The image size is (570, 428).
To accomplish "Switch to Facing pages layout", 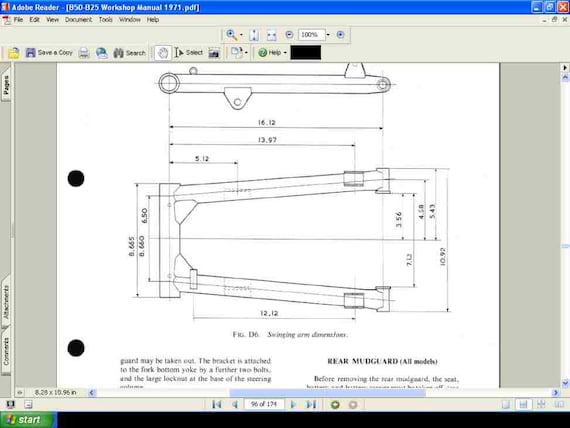I will coord(559,404).
